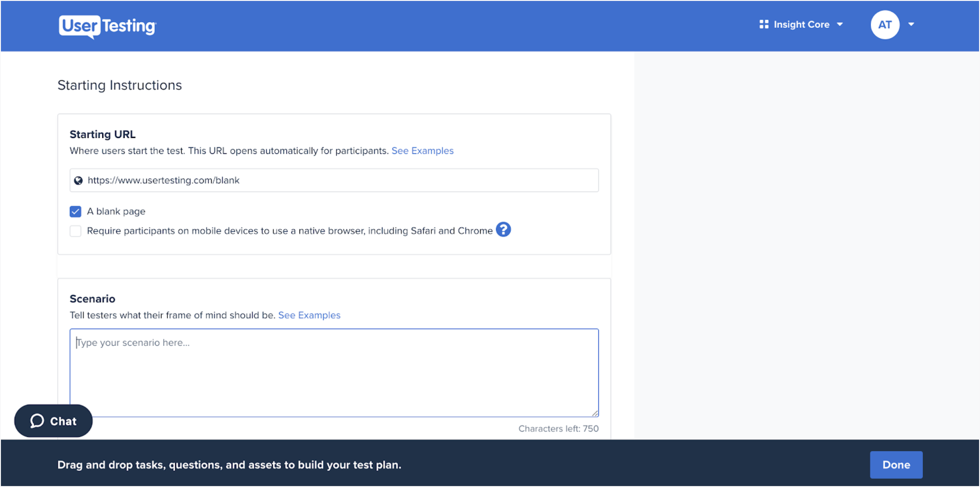Click the globe icon in the URL field
Screen dimensions: 980x487
[78, 181]
